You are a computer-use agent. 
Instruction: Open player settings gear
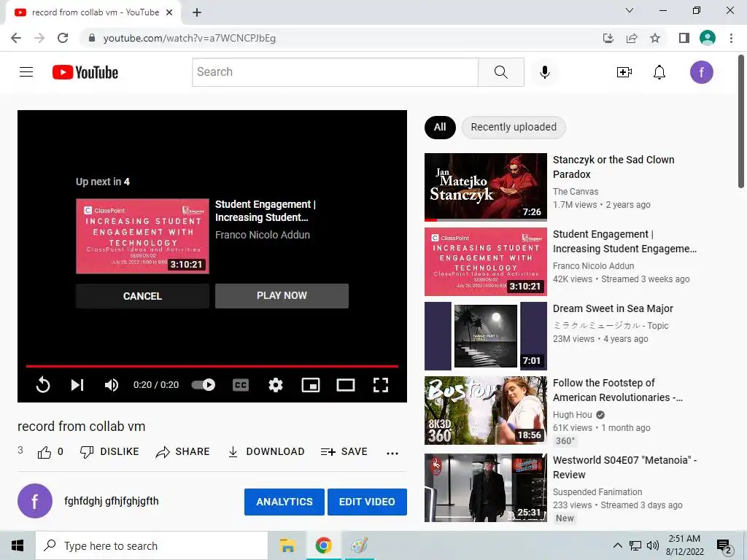275,385
